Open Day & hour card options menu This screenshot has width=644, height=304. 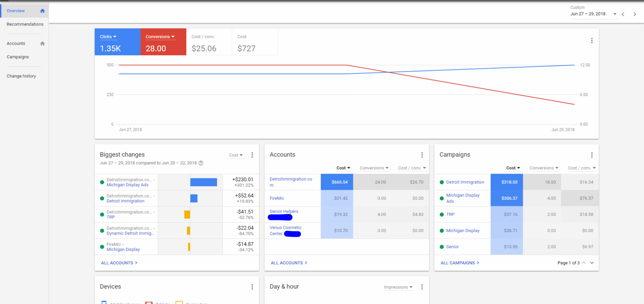coord(422,287)
